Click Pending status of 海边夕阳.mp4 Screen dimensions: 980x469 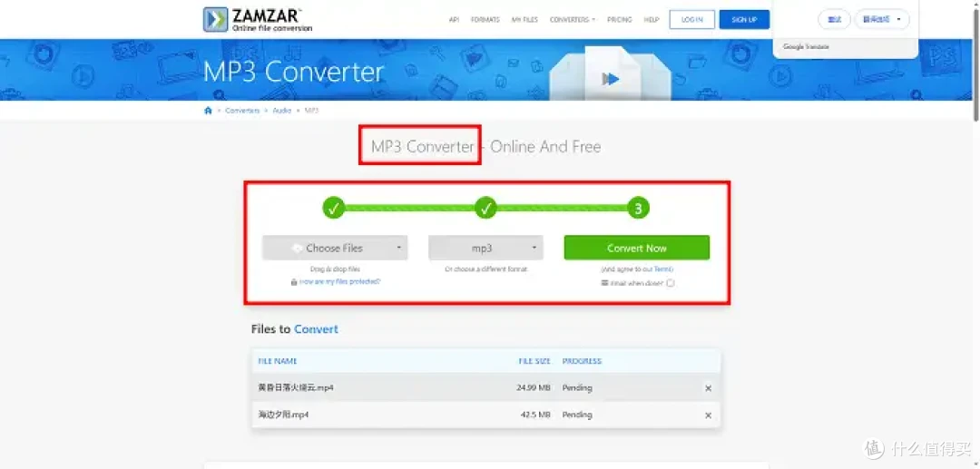point(577,415)
